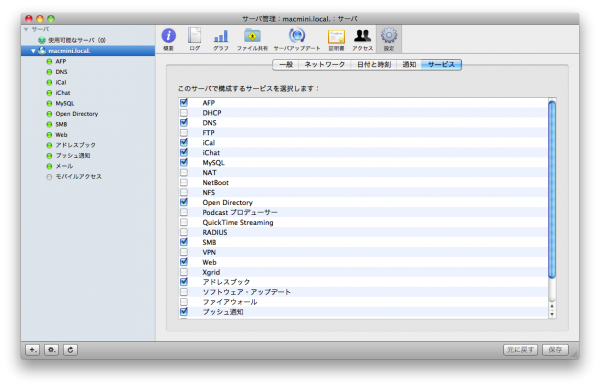Uncheck the SMB service checkbox
The image size is (600, 388).
[x=184, y=242]
